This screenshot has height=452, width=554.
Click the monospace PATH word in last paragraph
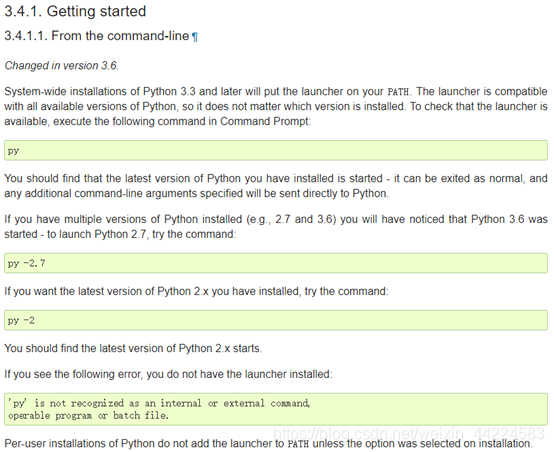(x=299, y=444)
